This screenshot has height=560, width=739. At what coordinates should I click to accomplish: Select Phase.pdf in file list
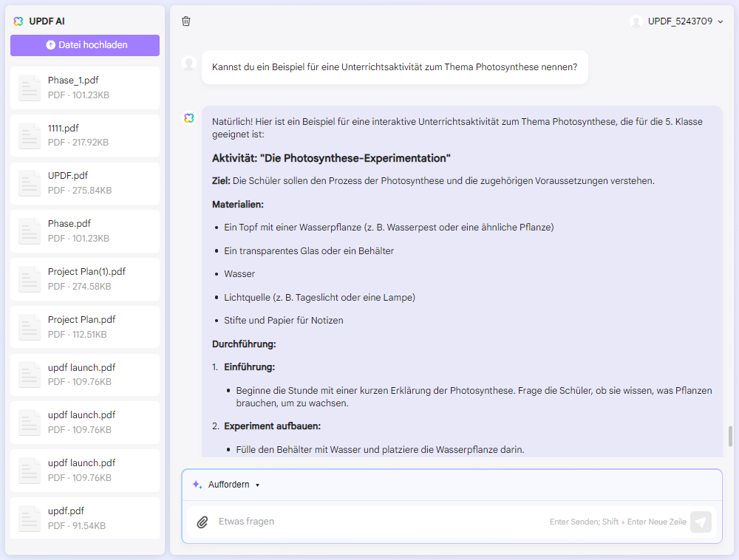click(x=85, y=231)
